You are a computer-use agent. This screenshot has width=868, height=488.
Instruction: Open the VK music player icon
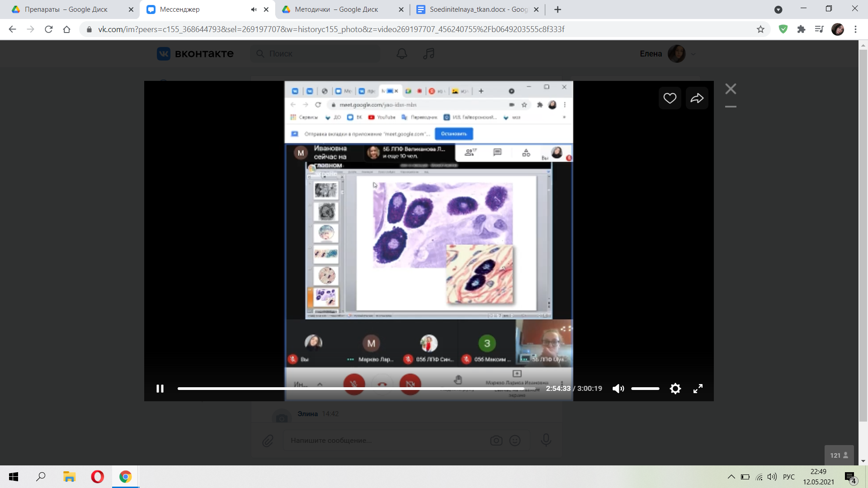pos(429,54)
